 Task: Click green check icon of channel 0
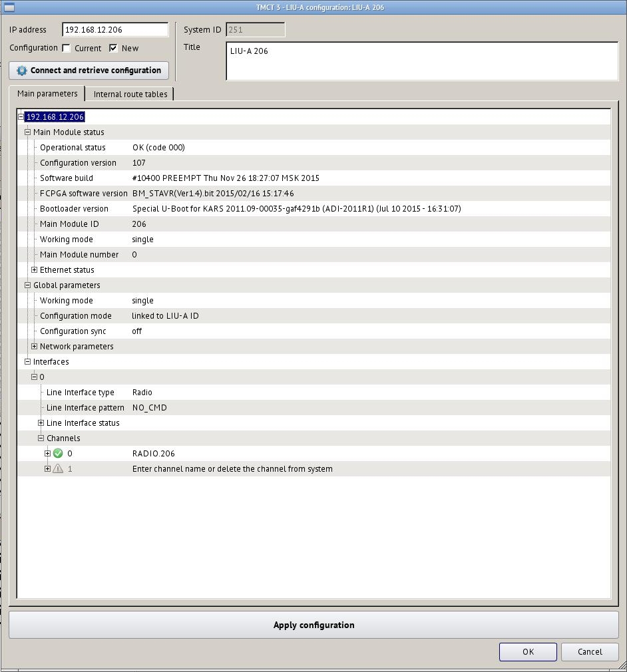pos(58,453)
